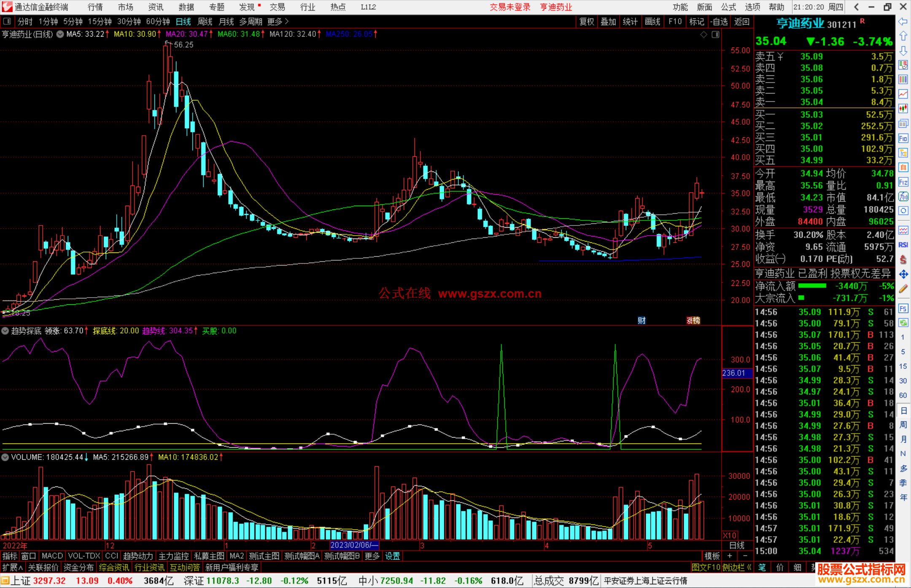Switch to the 周线 weekly period tab
The image size is (911, 588).
205,21
